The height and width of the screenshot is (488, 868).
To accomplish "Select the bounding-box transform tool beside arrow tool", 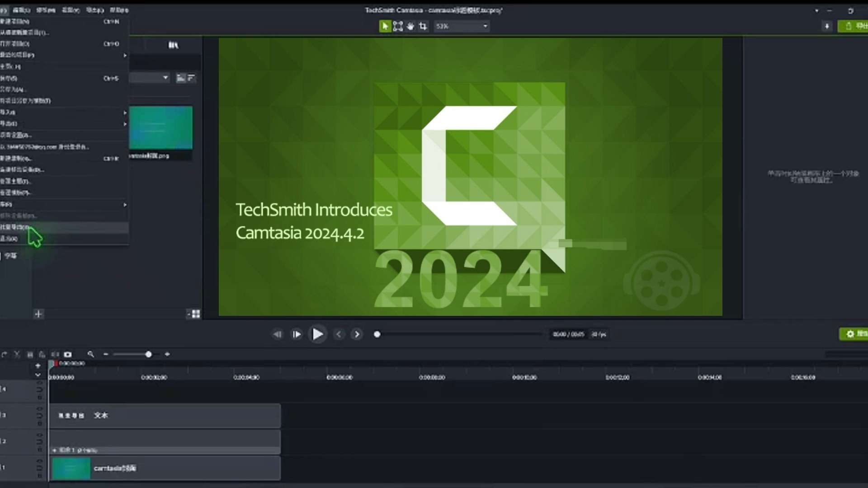I will (397, 26).
